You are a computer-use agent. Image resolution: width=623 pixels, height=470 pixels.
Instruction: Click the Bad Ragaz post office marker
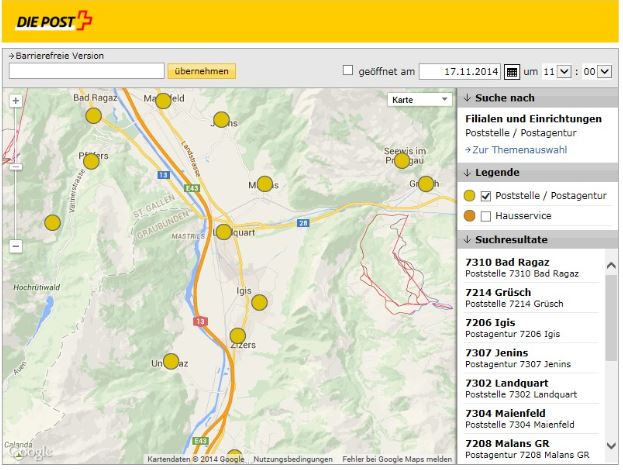click(x=93, y=116)
